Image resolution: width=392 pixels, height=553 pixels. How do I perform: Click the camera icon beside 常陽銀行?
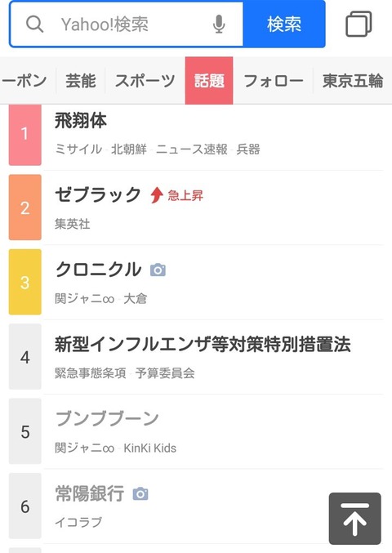click(x=140, y=493)
